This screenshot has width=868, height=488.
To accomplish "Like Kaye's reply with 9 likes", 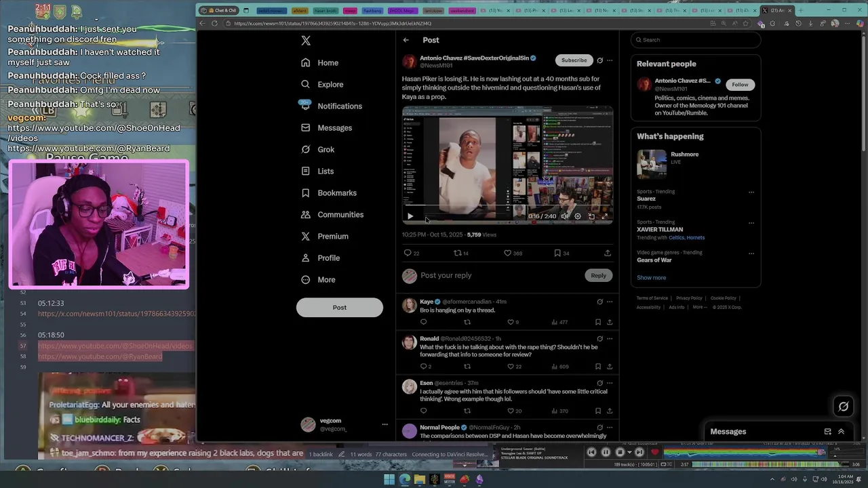I will 510,322.
